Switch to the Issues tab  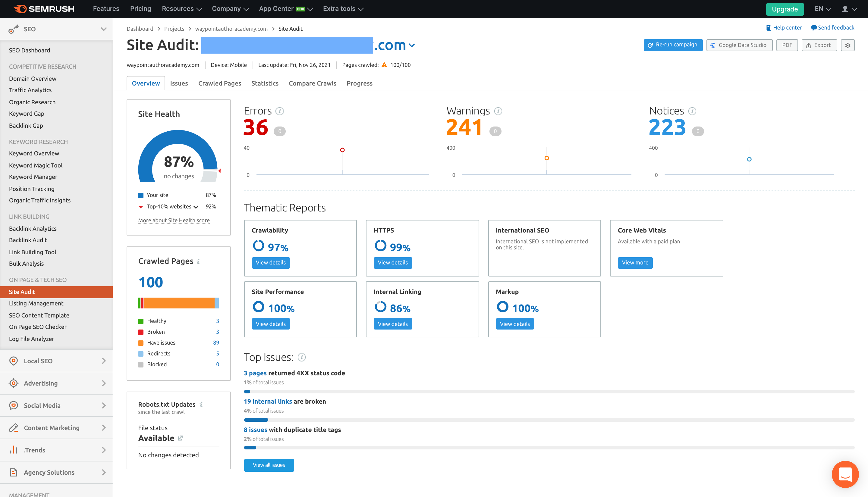click(x=179, y=83)
